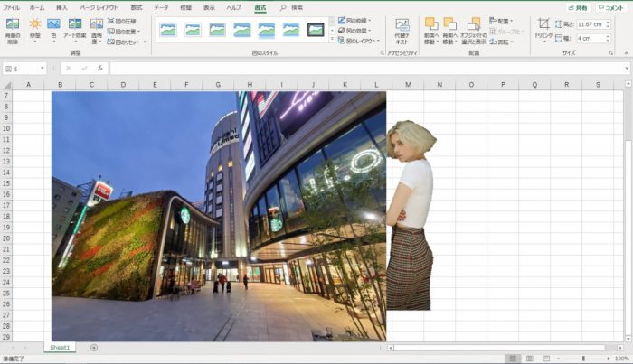633x364 pixels.
Task: Select column M header
Action: point(408,85)
